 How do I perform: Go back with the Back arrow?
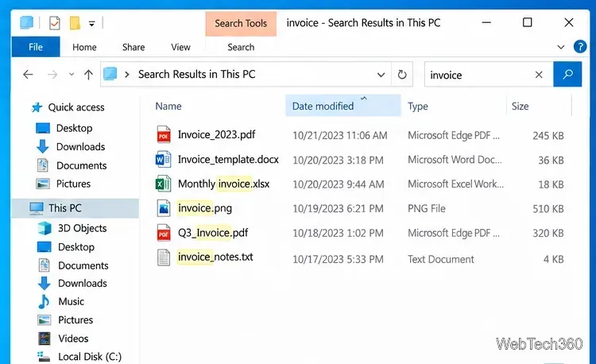[x=28, y=75]
